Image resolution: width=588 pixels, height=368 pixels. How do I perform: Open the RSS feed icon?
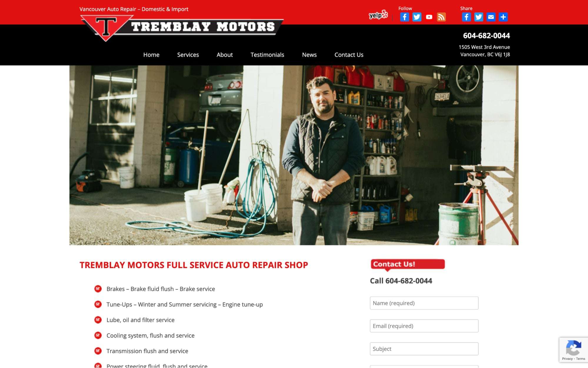pos(442,17)
